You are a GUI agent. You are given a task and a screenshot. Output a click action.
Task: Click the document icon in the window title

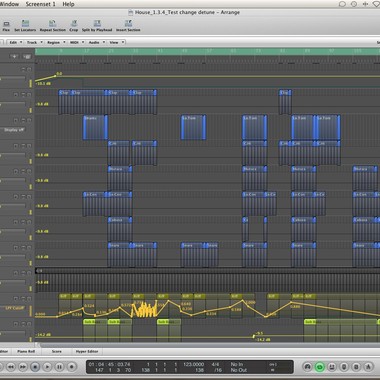coord(130,13)
